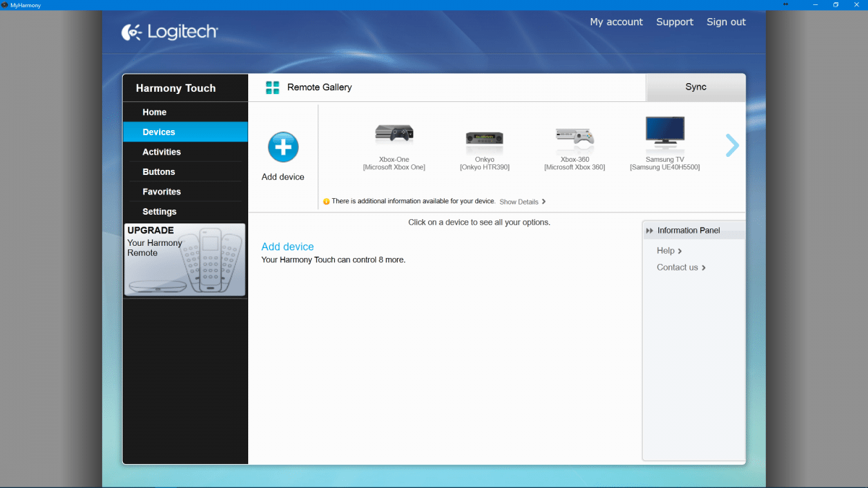This screenshot has height=488, width=868.
Task: Show next devices with right arrow
Action: pos(732,145)
